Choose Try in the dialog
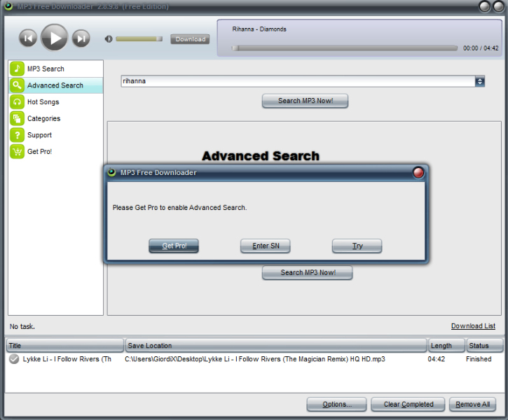 point(357,246)
